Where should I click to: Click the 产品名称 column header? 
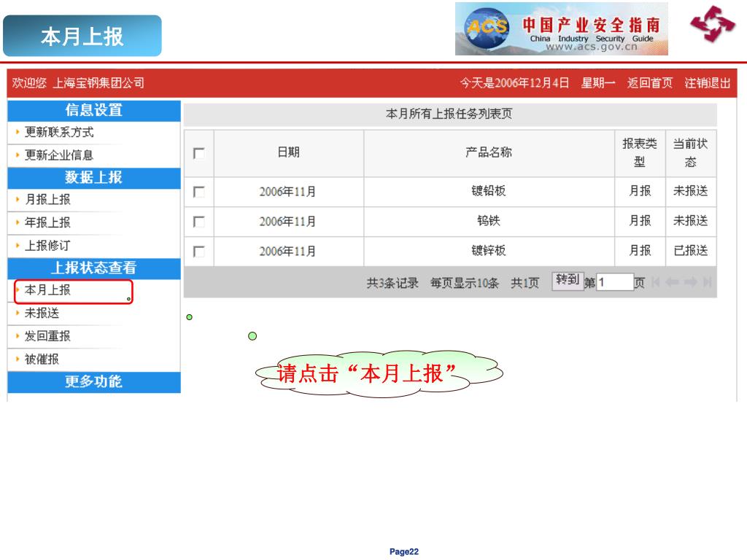[x=489, y=152]
